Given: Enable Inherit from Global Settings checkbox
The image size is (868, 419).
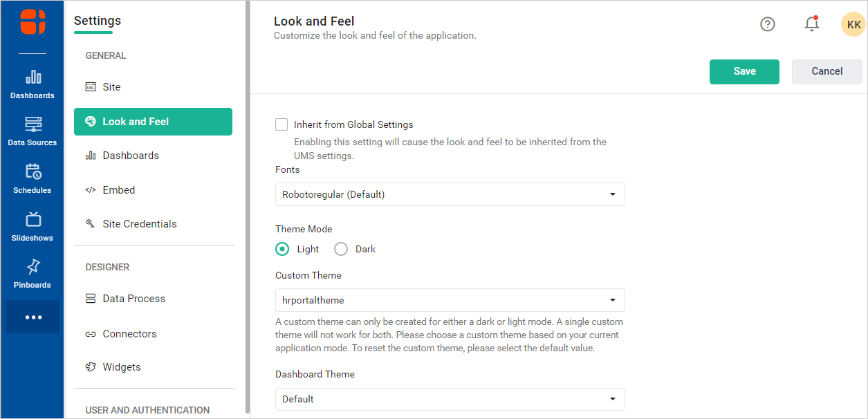Looking at the screenshot, I should click(x=281, y=124).
